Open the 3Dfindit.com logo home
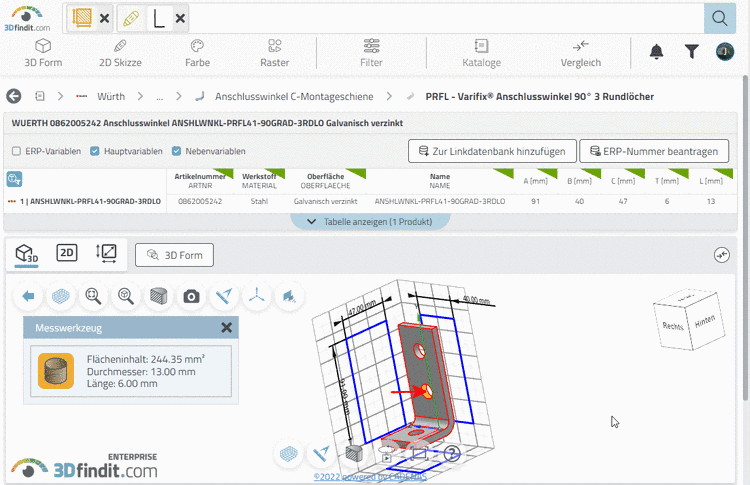750x485 pixels. pyautogui.click(x=27, y=19)
